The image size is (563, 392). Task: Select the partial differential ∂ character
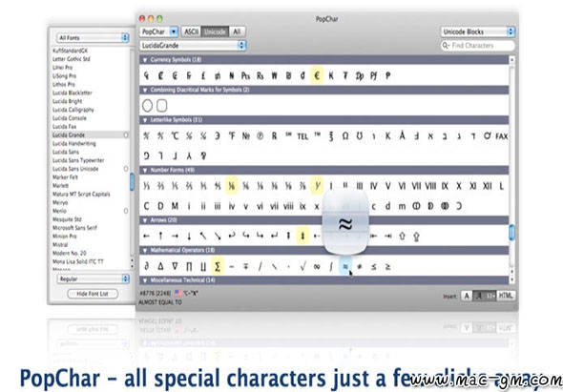(146, 266)
